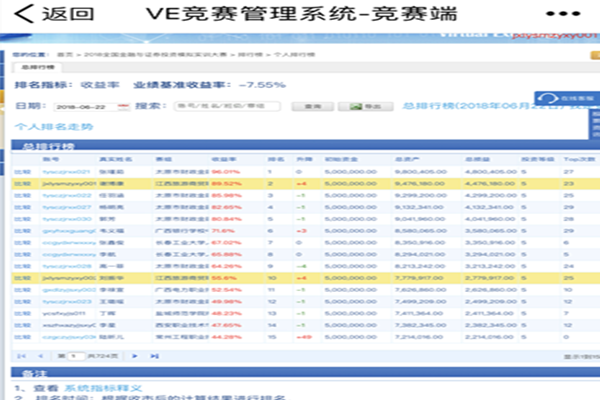This screenshot has width=600, height=400.
Task: Click the 真实姓名 column header
Action: coord(116,159)
